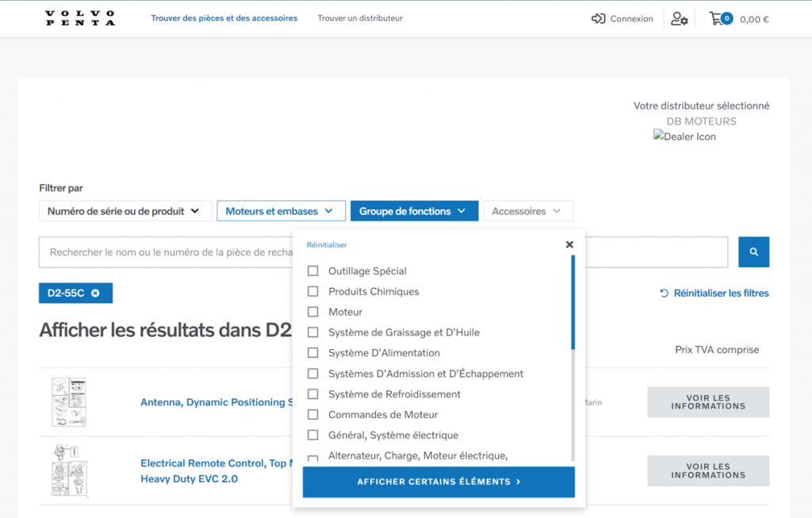Tick the Moteur checkbox

pos(313,313)
